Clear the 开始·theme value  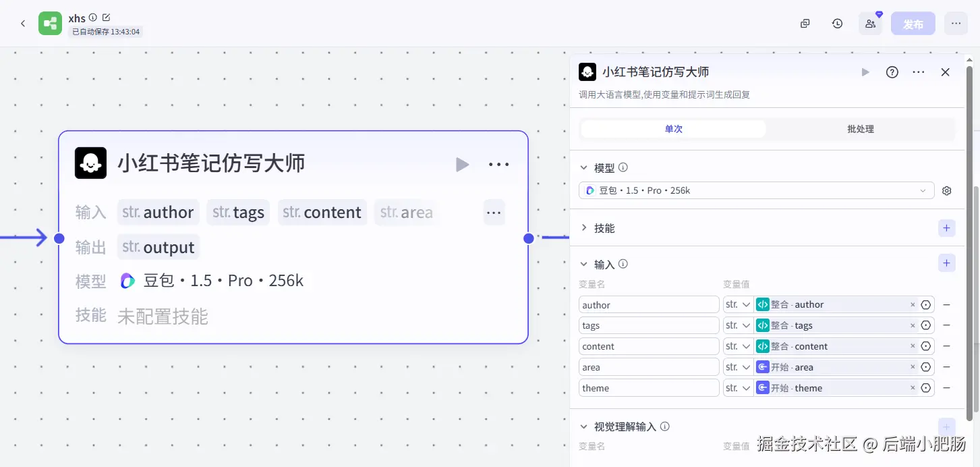913,388
